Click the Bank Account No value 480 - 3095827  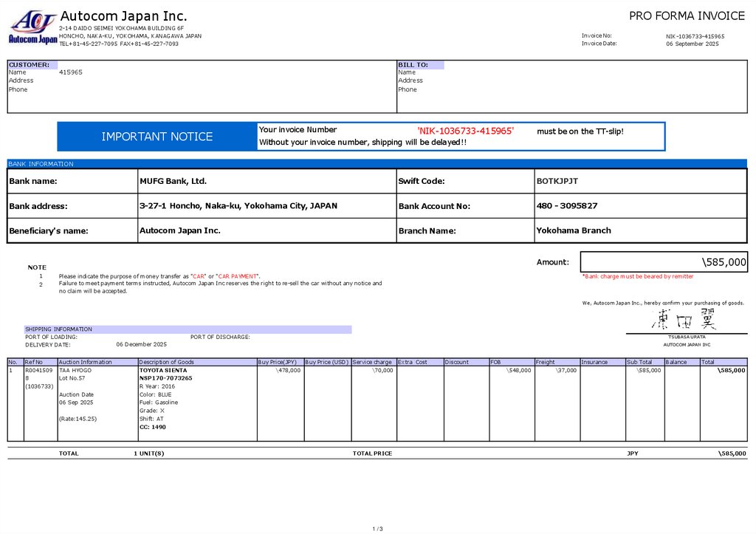tap(566, 205)
